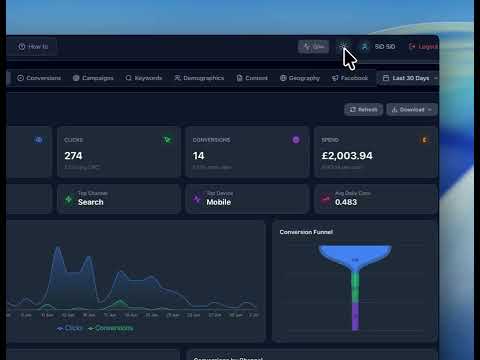Click the green funnel segment
The height and width of the screenshot is (360, 480).
[355, 287]
